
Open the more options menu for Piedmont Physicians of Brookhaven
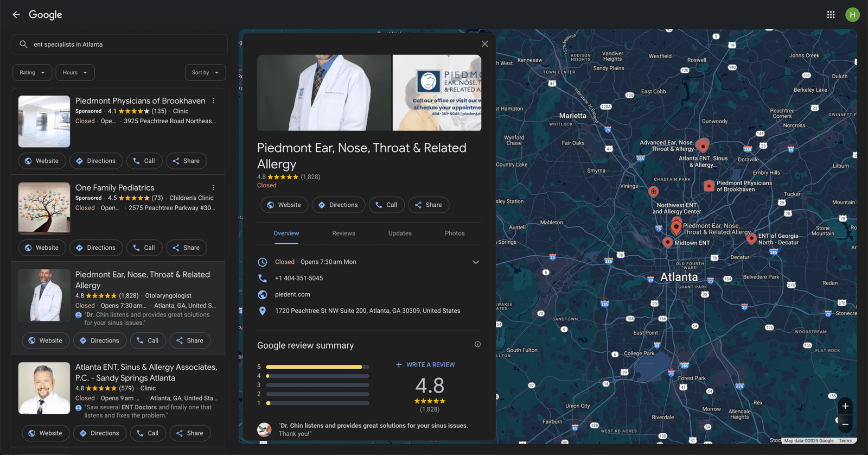click(x=214, y=101)
